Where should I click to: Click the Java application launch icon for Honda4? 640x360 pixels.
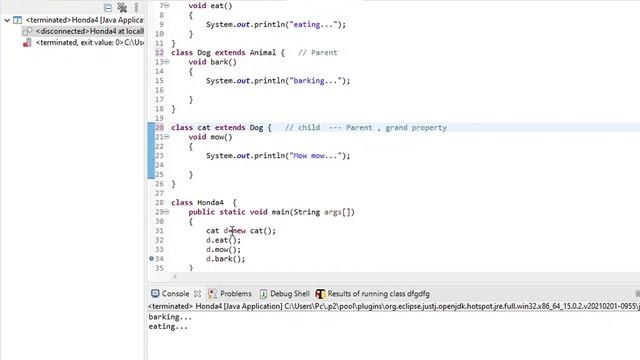(18, 20)
